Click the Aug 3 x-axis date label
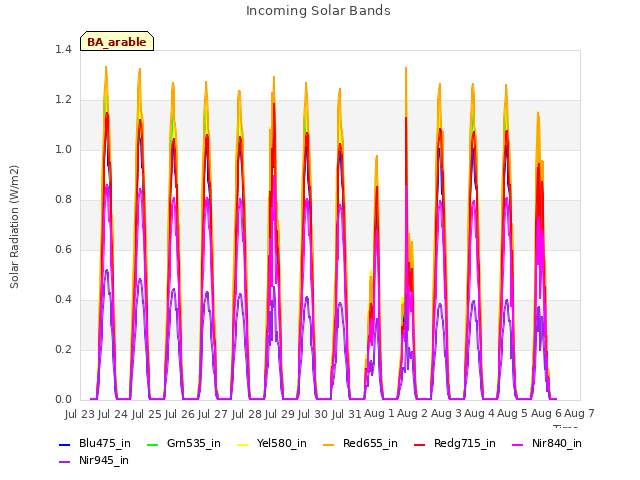This screenshot has width=640, height=480. coord(446,414)
